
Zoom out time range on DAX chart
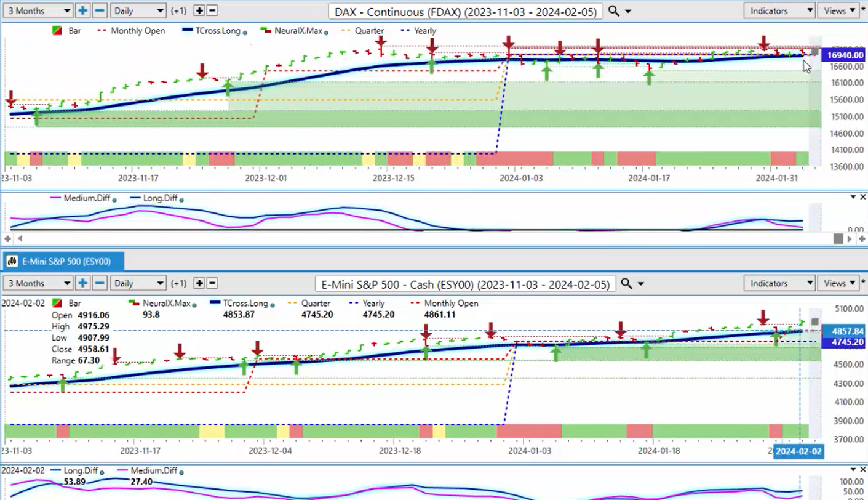pos(100,10)
